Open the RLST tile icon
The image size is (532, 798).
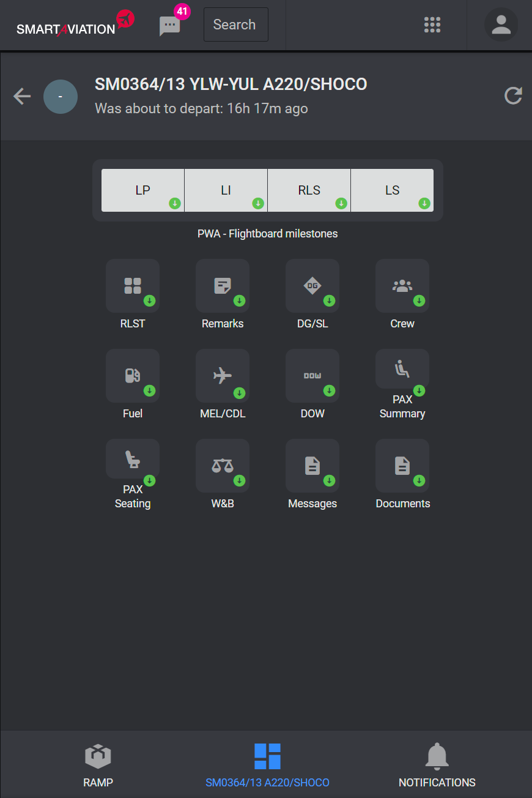(133, 286)
